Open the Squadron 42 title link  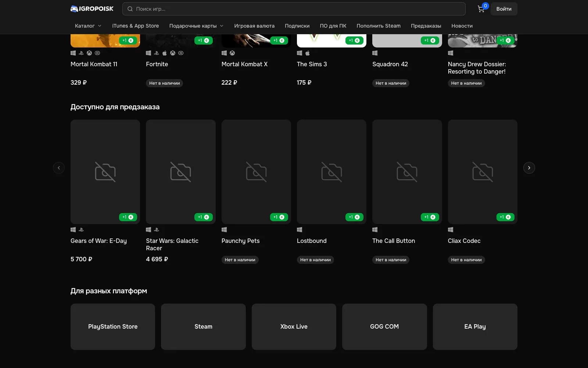[x=390, y=64]
